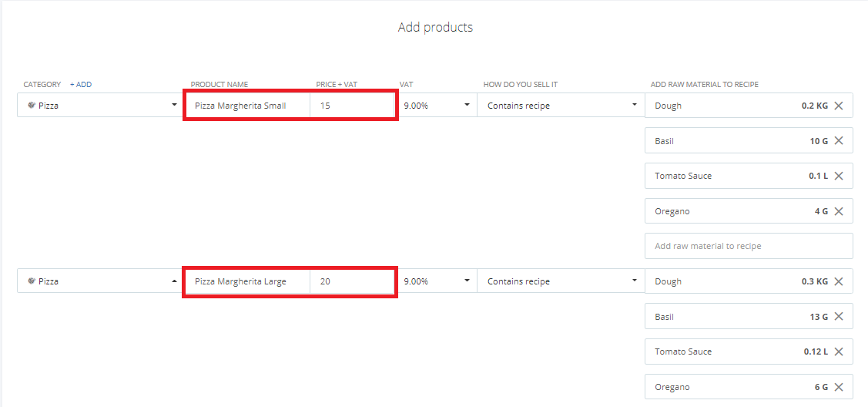Click the 'ADD RAW MATERIAL TO RECIPE' label
Screen dimensions: 868x407
tap(704, 84)
